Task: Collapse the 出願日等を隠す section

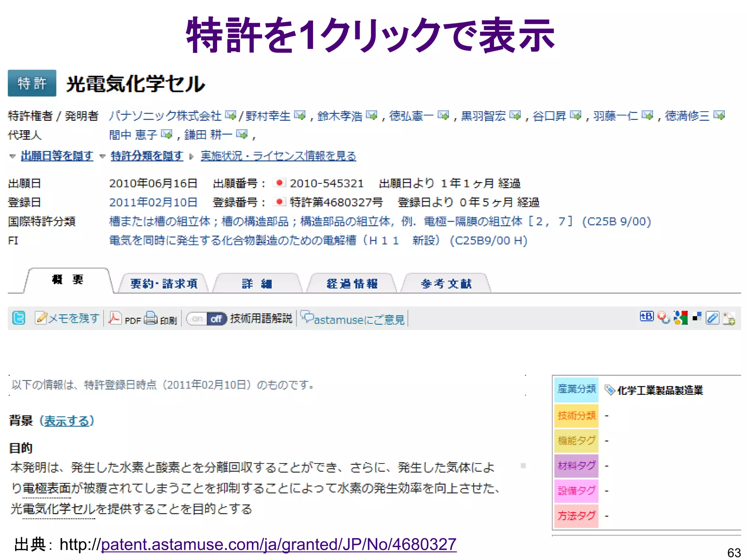Action: click(x=57, y=156)
